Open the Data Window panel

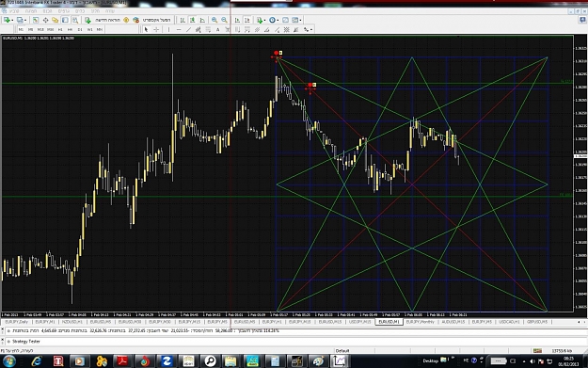click(x=45, y=20)
